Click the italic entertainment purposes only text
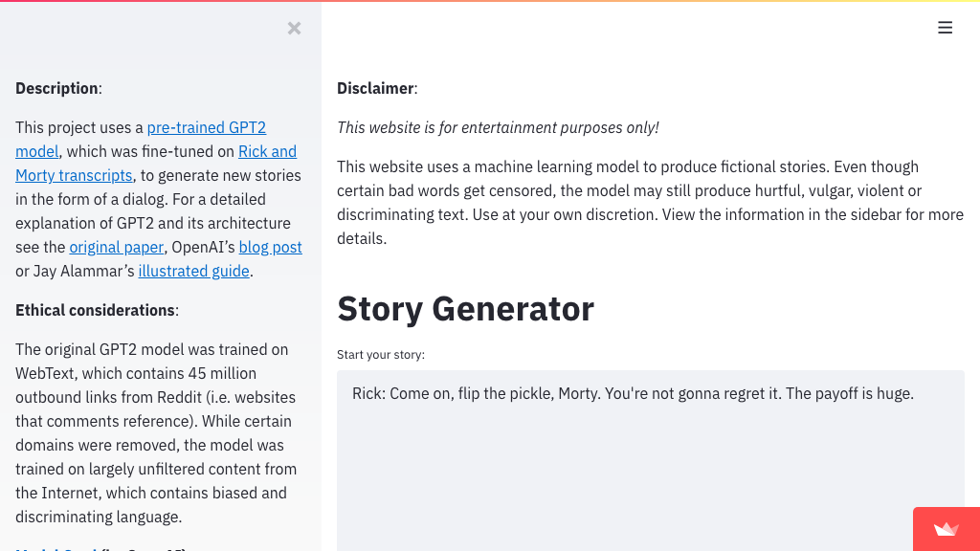 point(498,127)
